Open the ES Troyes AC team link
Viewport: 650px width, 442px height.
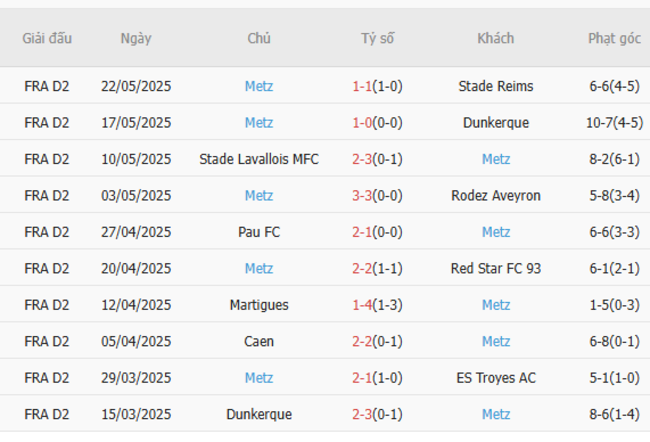pos(495,377)
